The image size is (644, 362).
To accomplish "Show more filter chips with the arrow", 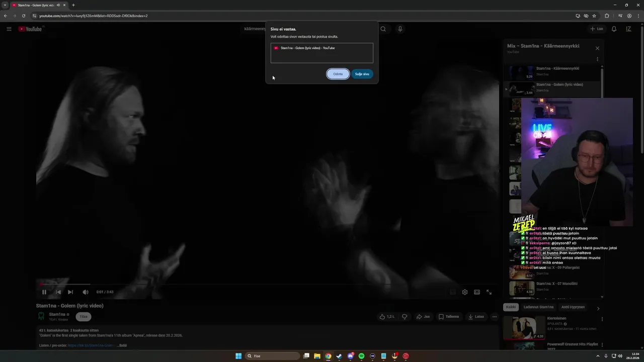I will (x=598, y=308).
